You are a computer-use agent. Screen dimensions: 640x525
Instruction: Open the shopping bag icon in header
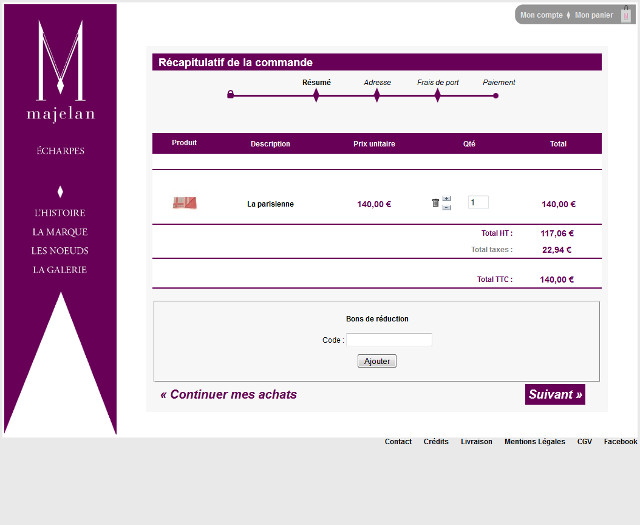point(626,15)
